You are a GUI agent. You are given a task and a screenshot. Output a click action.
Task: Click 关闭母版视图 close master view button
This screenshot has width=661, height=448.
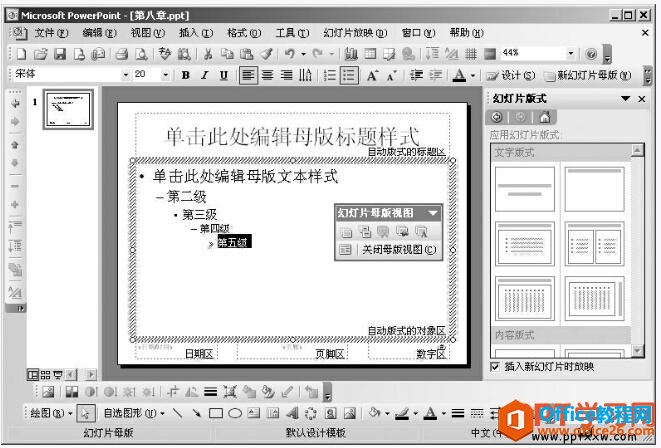[399, 249]
